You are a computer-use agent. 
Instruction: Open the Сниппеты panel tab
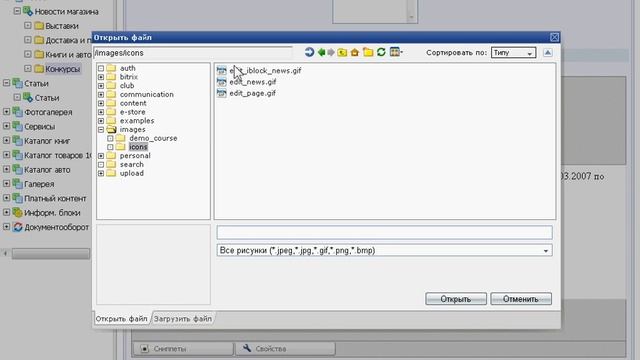point(183,349)
